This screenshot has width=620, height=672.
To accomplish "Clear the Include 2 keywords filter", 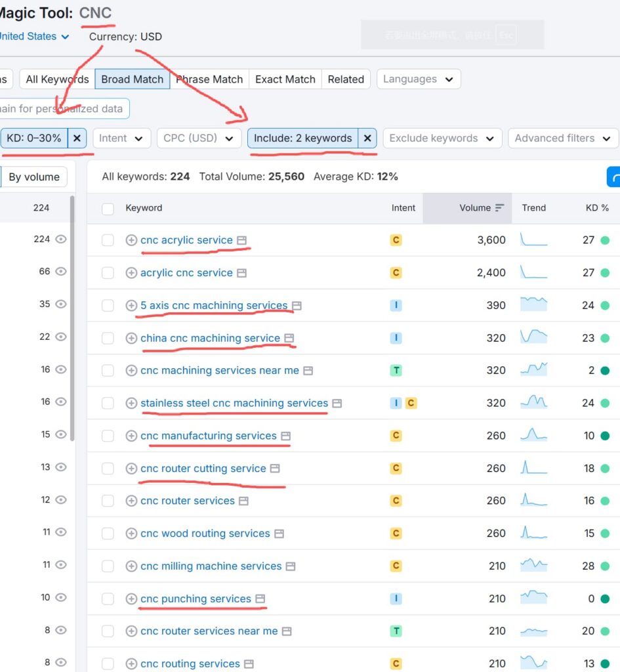I will (367, 138).
